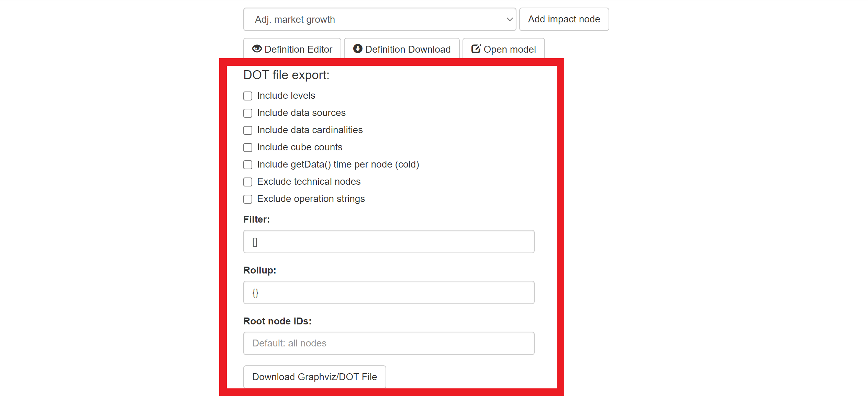Click the Root node IDs field

389,343
